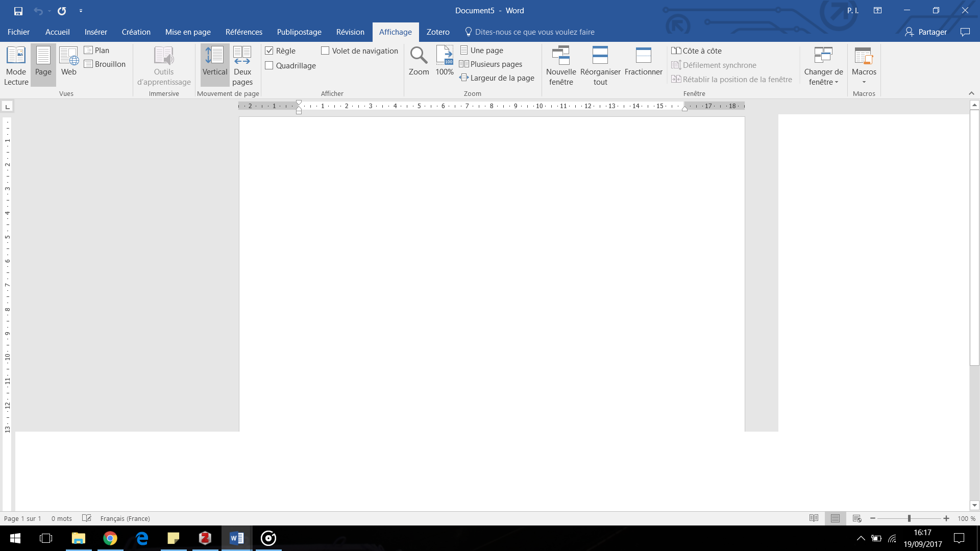Choose Plusieurs pages zoom option
Screen dimensions: 980x551
point(491,64)
